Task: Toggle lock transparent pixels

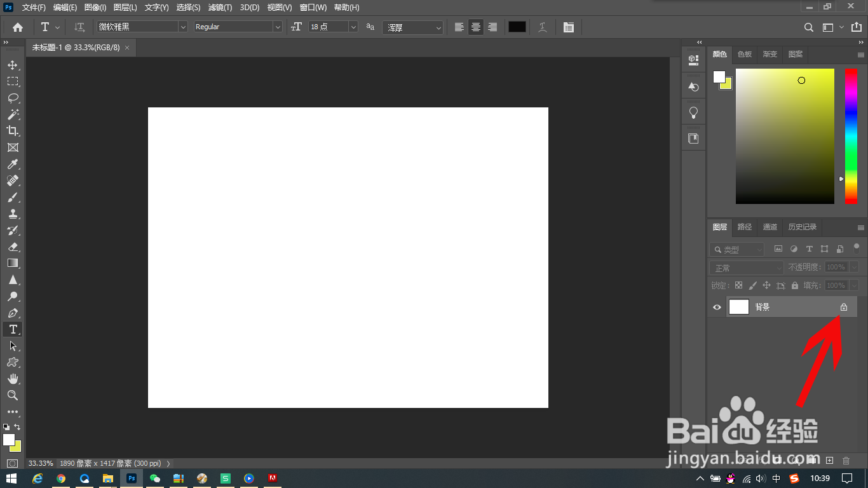Action: click(738, 285)
